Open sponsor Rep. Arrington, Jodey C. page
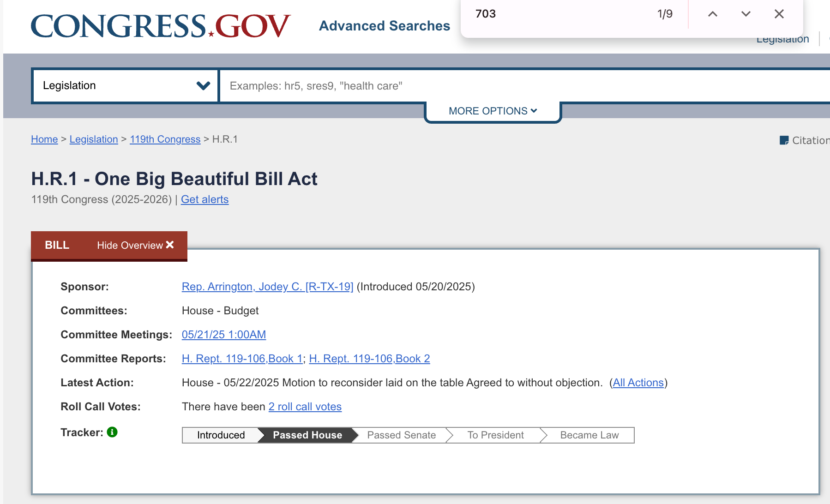 coord(267,287)
